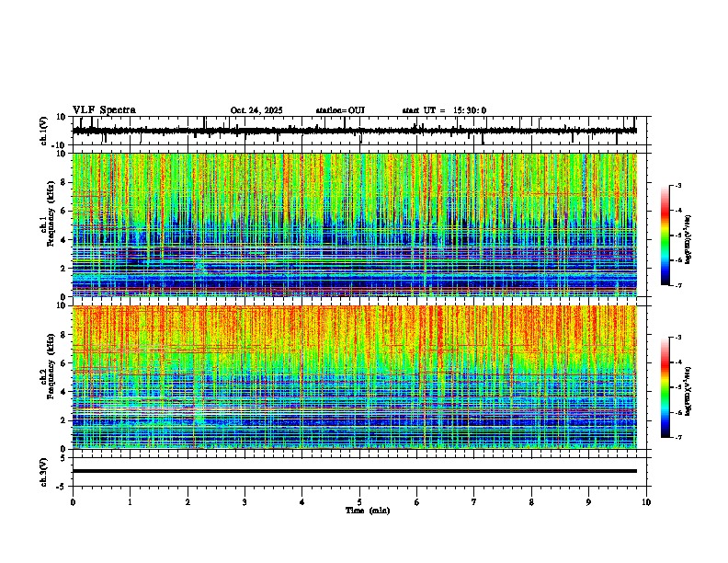Image resolution: width=728 pixels, height=563 pixels.
Task: Click the ch.2 "Frequency (kHz)" axis label
Action: [51, 366]
